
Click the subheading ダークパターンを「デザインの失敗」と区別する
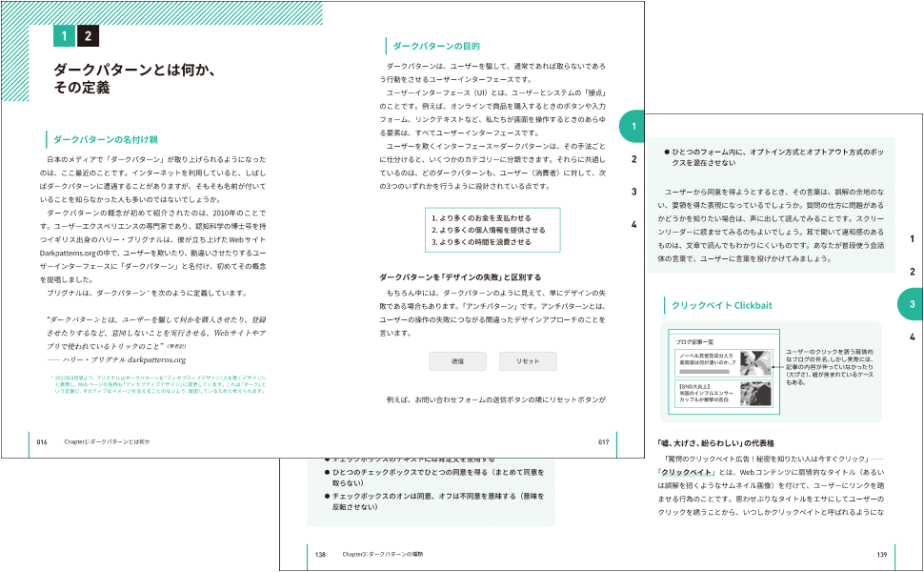pos(460,277)
